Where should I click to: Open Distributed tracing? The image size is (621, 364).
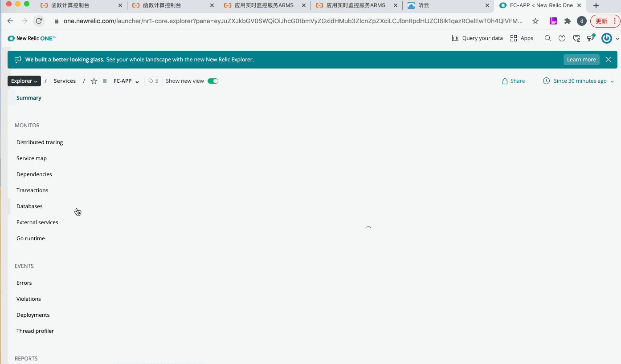[40, 142]
